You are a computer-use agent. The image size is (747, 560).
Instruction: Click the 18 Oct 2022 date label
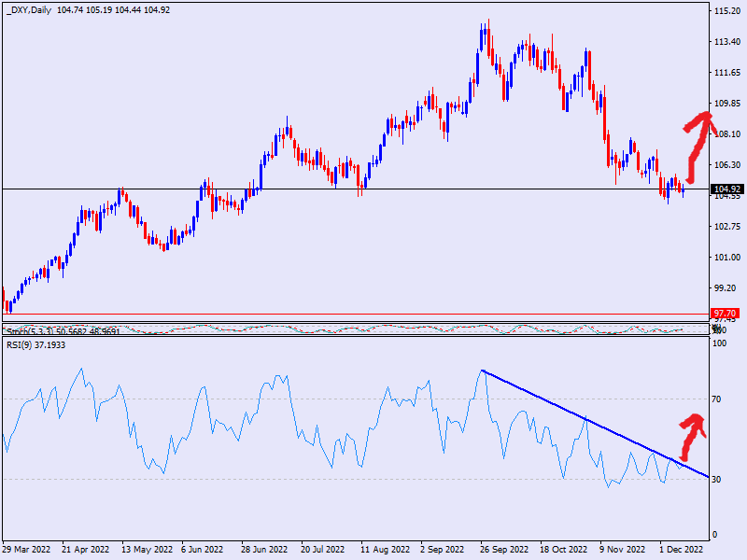(x=564, y=549)
